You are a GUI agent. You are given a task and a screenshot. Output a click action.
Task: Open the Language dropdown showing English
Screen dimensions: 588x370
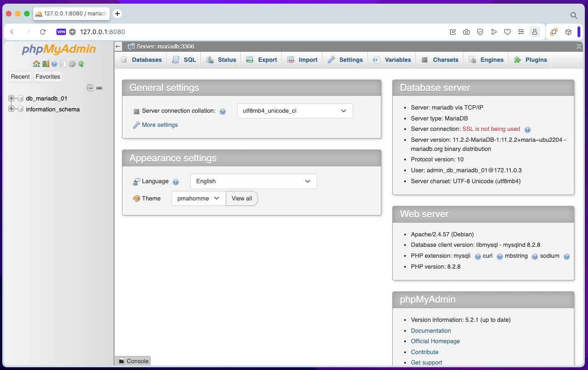click(253, 181)
